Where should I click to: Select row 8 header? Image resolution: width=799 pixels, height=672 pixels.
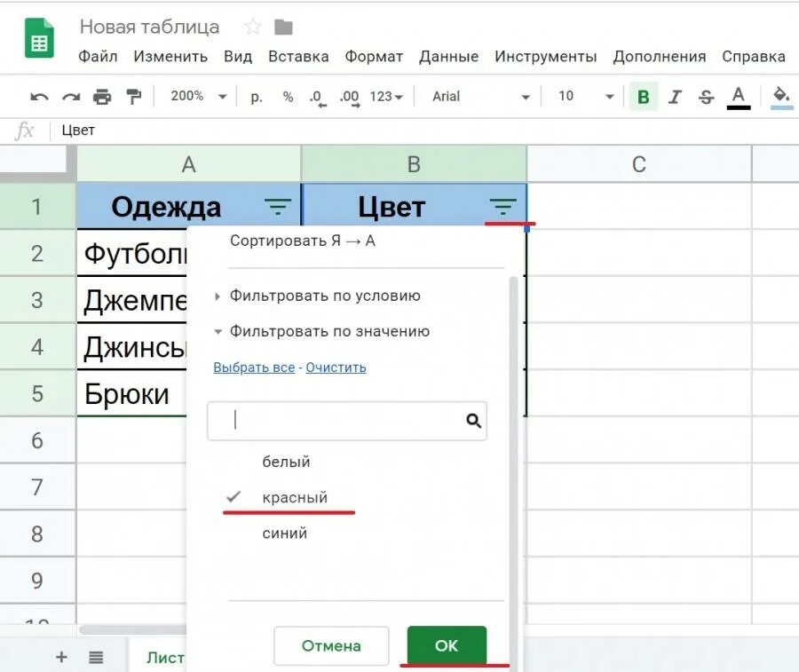point(36,534)
